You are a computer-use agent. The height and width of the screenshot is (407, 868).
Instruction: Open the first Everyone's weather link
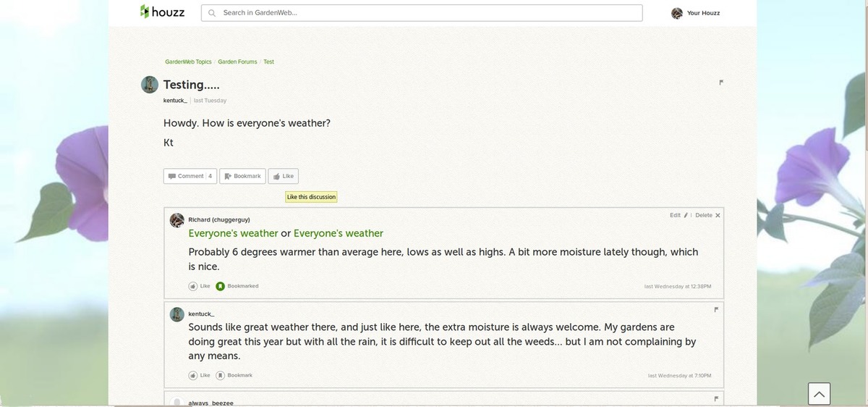[233, 233]
